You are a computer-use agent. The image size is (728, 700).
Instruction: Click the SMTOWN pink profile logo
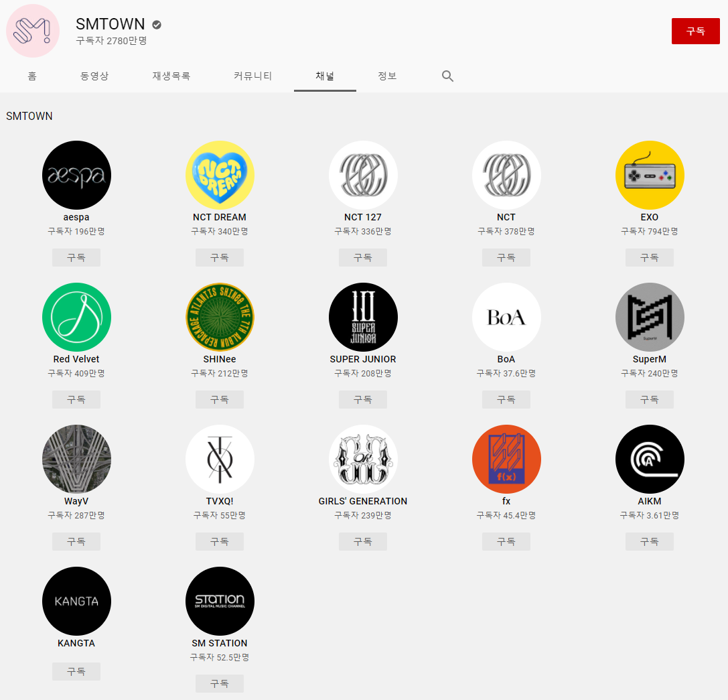33,31
